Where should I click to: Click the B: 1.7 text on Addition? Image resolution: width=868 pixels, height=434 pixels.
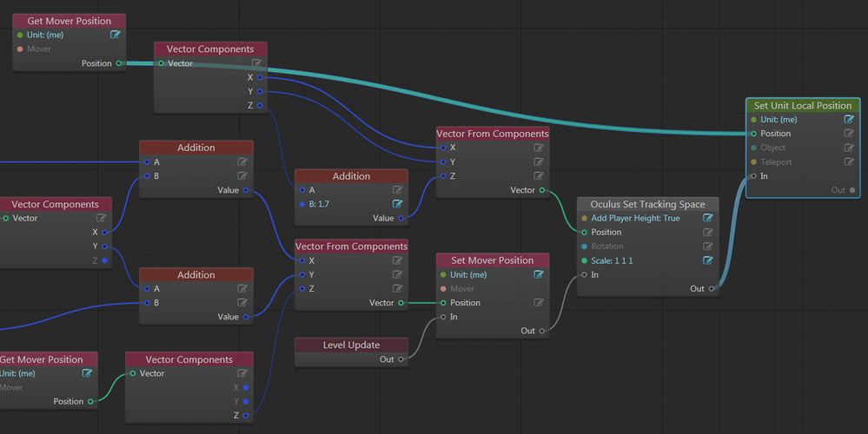click(x=319, y=204)
